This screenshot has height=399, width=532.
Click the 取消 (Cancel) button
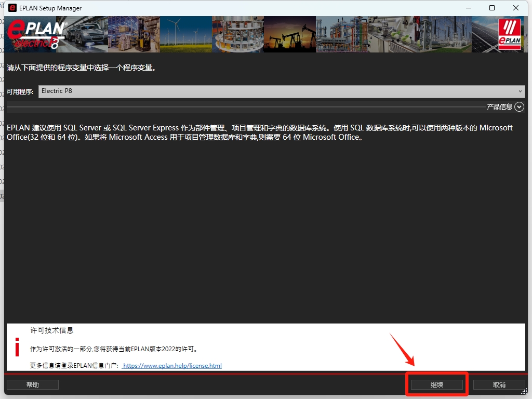coord(499,385)
